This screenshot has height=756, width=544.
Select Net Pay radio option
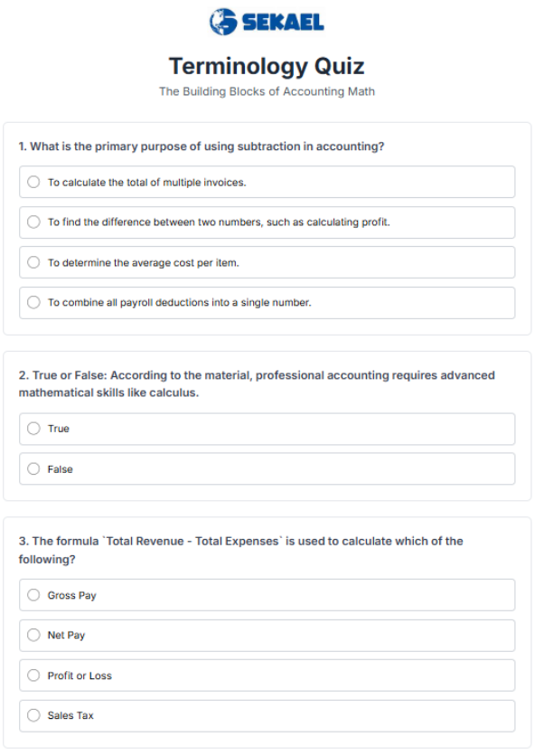66,636
